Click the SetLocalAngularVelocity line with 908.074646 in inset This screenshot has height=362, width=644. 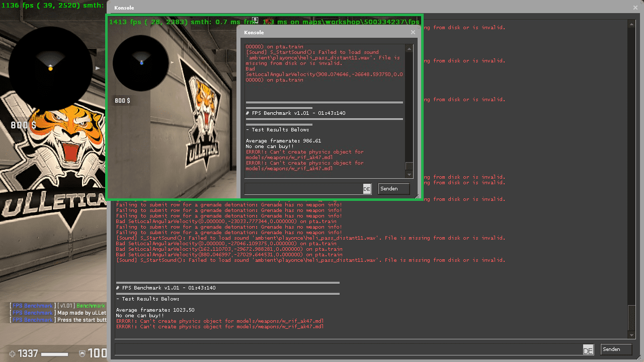pos(324,74)
